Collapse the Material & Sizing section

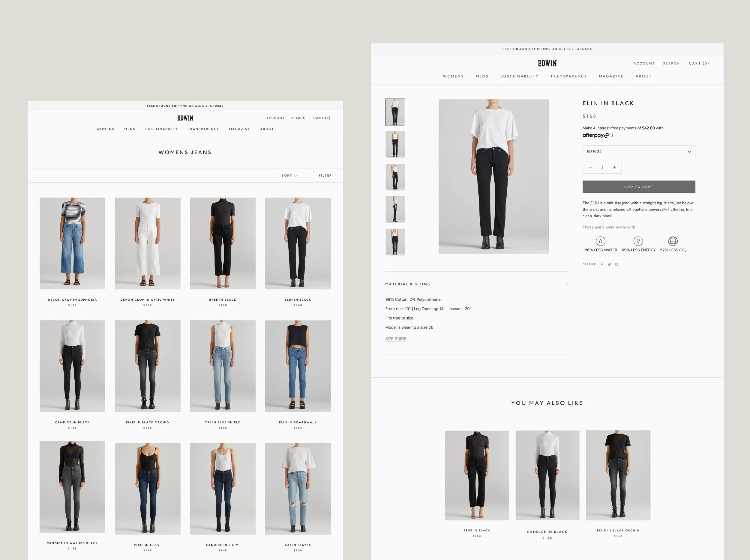pos(567,284)
